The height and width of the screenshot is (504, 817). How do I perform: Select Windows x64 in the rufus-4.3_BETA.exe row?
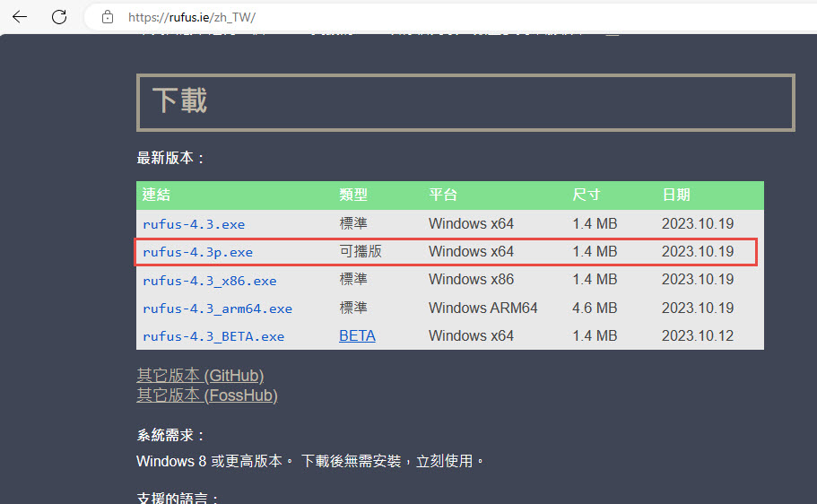pyautogui.click(x=471, y=335)
